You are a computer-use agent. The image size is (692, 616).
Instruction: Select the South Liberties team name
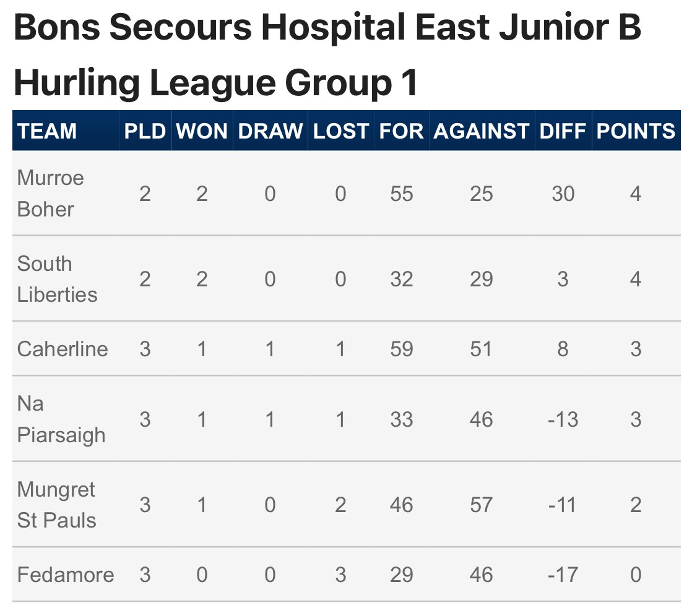(x=57, y=279)
